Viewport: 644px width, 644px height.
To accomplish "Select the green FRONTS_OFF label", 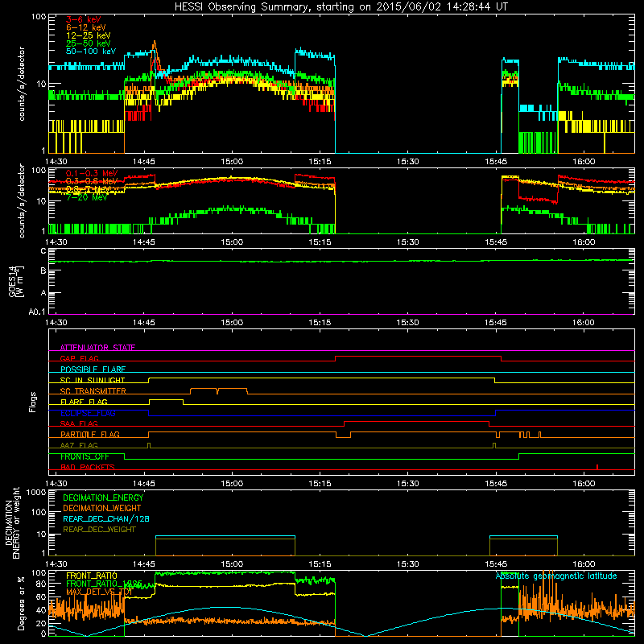I will tap(85, 456).
